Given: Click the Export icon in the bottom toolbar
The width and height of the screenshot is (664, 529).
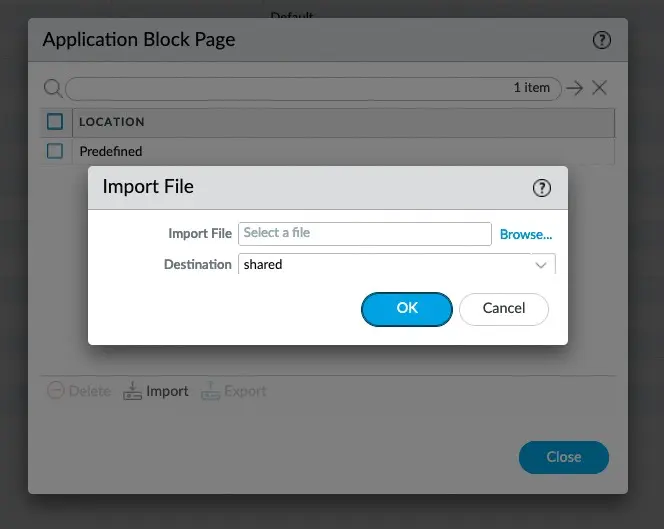Looking at the screenshot, I should pyautogui.click(x=210, y=391).
